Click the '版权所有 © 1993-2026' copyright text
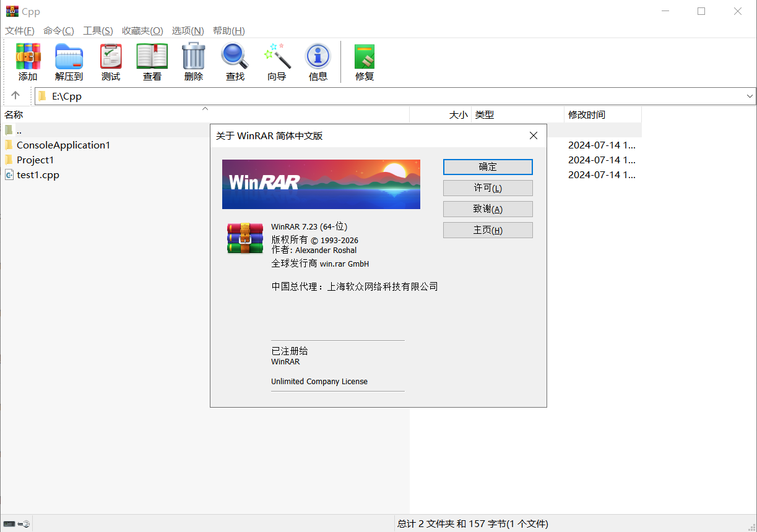The width and height of the screenshot is (757, 532). pos(314,239)
